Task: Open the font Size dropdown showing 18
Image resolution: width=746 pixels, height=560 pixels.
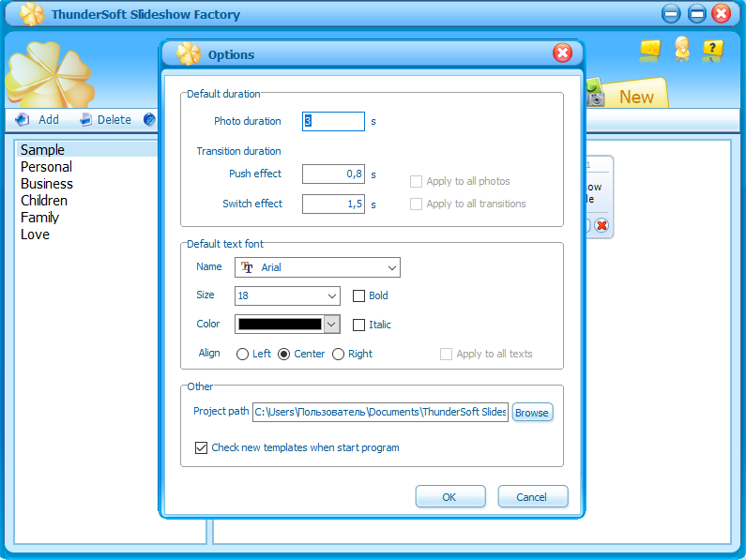Action: click(287, 295)
